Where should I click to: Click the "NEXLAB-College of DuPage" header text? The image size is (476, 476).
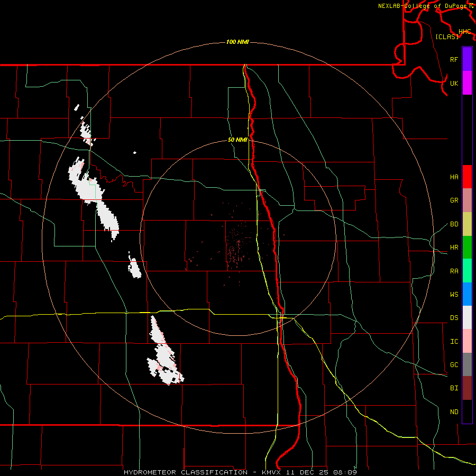pos(423,6)
